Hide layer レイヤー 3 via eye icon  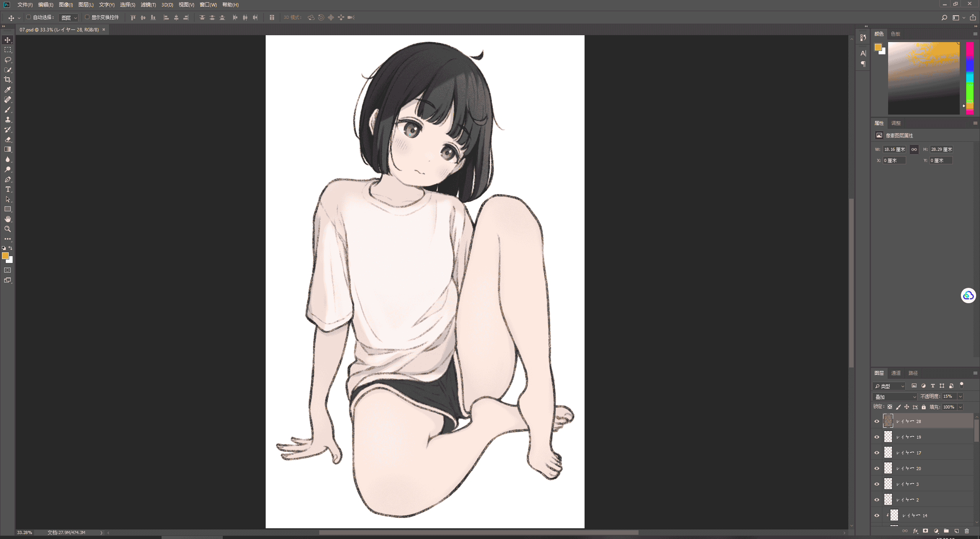pos(877,484)
